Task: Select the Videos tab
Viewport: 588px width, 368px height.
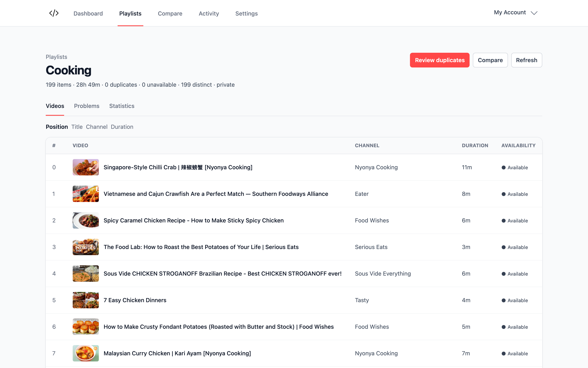Action: (55, 106)
